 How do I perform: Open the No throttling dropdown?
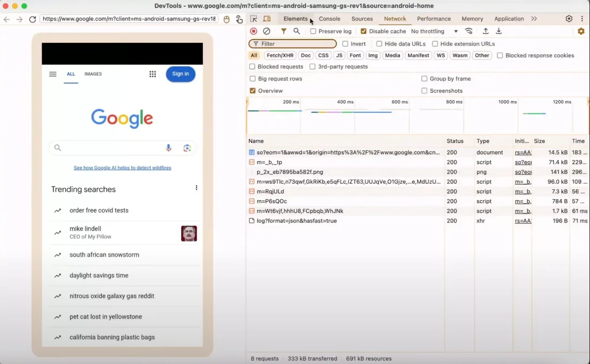434,31
